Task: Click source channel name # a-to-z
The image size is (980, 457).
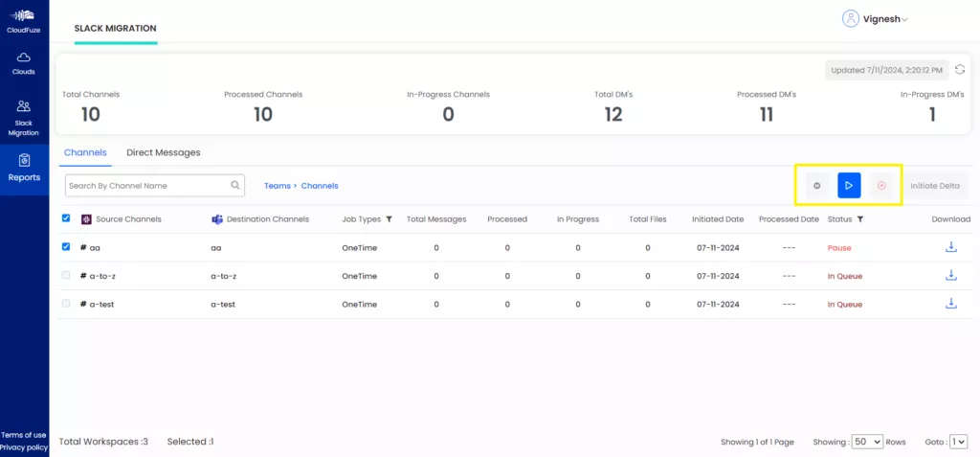Action: 98,276
